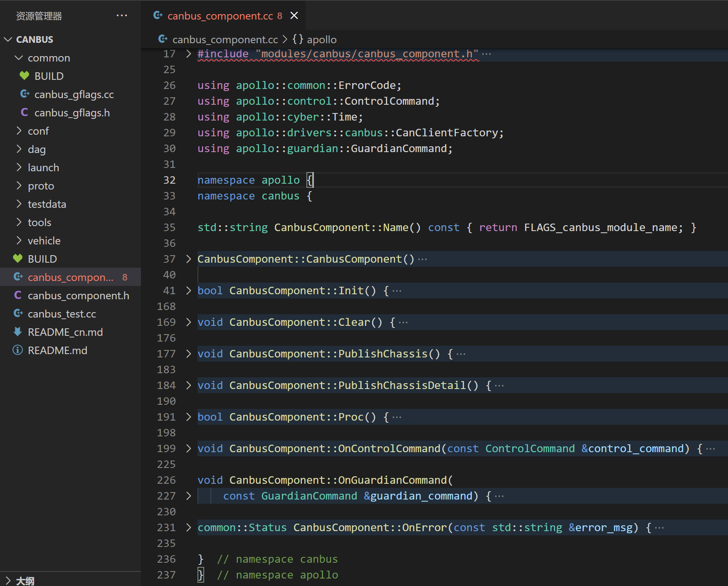Unfold PublishChassis() fold arrow at line 177

pos(188,354)
